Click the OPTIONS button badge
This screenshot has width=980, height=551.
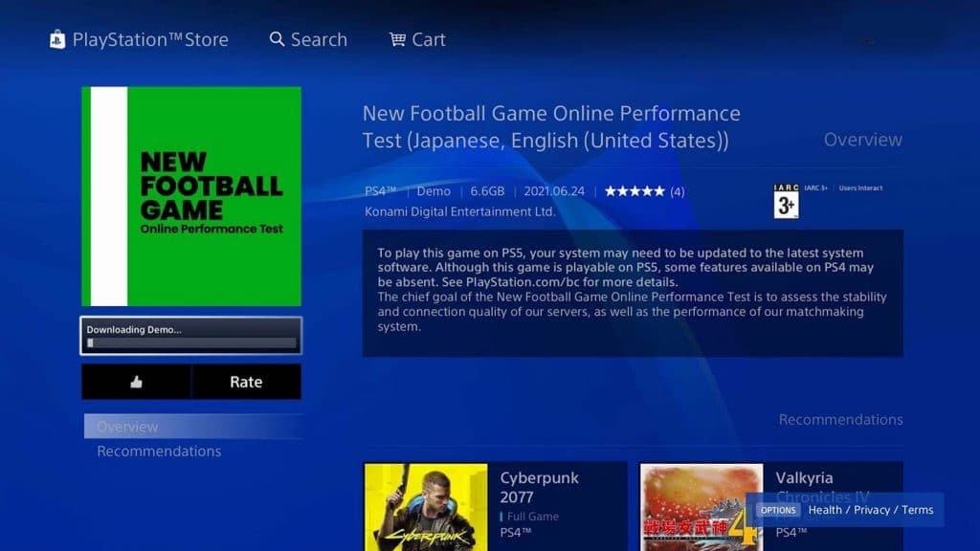tap(777, 510)
